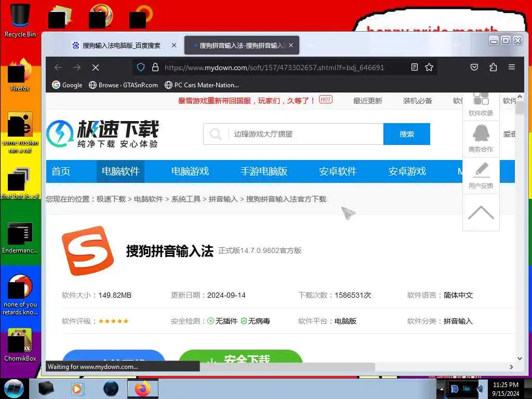Open the 'some russian ran a rat' desktop icon
Viewport: 532px width, 399px height.
pyautogui.click(x=20, y=132)
